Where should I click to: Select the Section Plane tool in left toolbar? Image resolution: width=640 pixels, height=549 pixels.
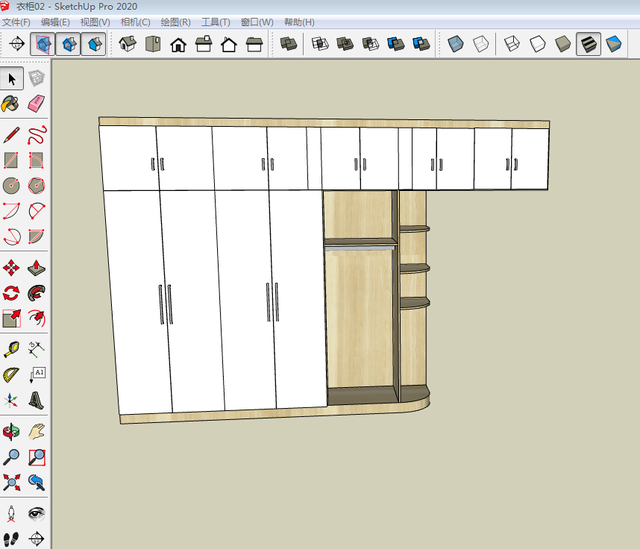click(x=36, y=539)
